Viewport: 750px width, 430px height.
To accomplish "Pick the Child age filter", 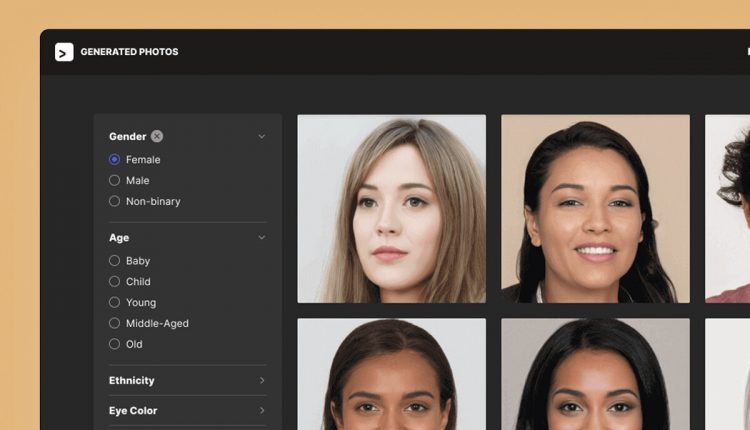I will [x=115, y=282].
